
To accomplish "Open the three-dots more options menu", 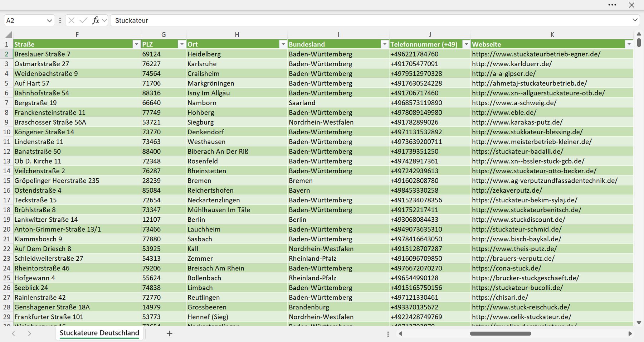I will click(x=612, y=5).
